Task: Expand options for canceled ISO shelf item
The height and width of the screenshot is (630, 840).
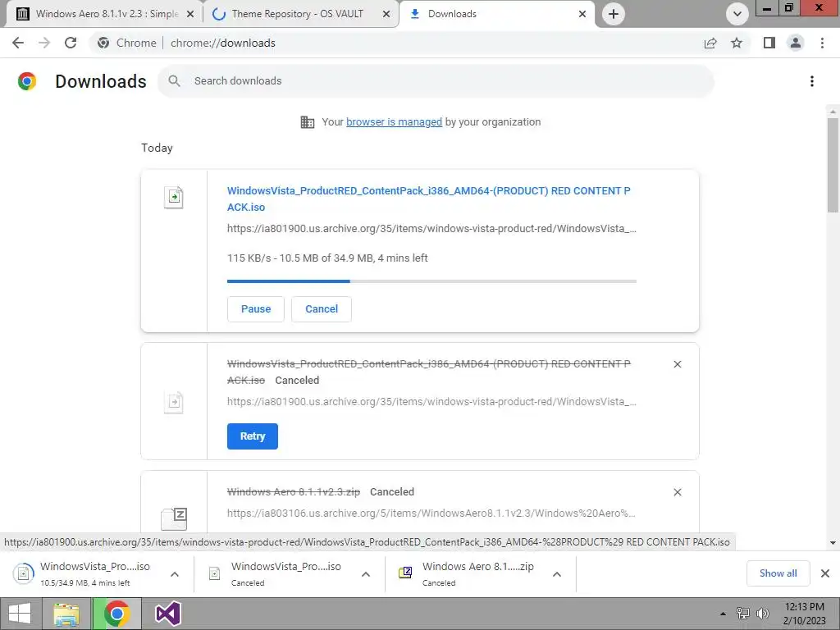Action: (x=366, y=574)
